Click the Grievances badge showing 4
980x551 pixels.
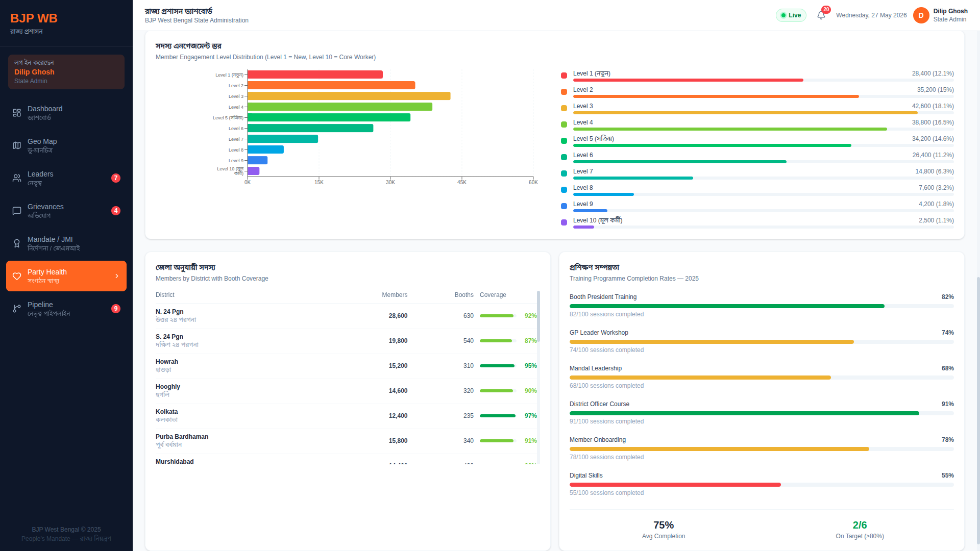pyautogui.click(x=116, y=211)
